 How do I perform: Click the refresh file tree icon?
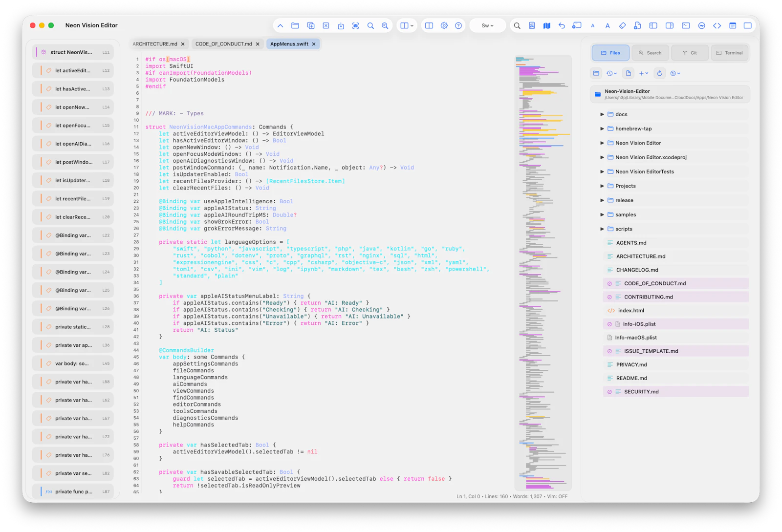(660, 73)
